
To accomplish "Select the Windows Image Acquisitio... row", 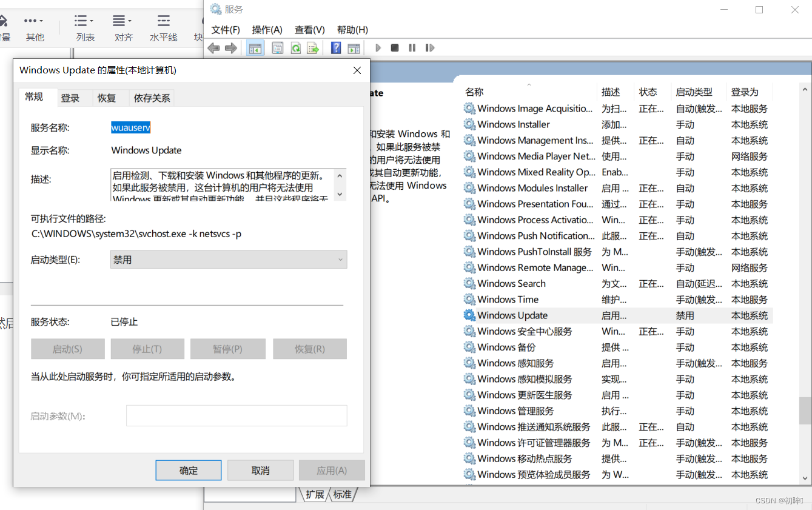I will [x=617, y=109].
